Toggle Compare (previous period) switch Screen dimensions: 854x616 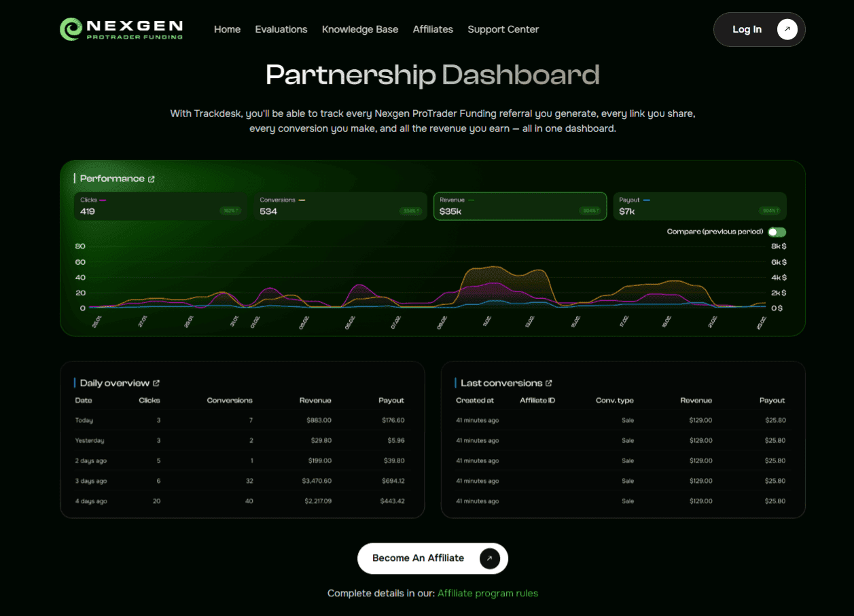[777, 232]
